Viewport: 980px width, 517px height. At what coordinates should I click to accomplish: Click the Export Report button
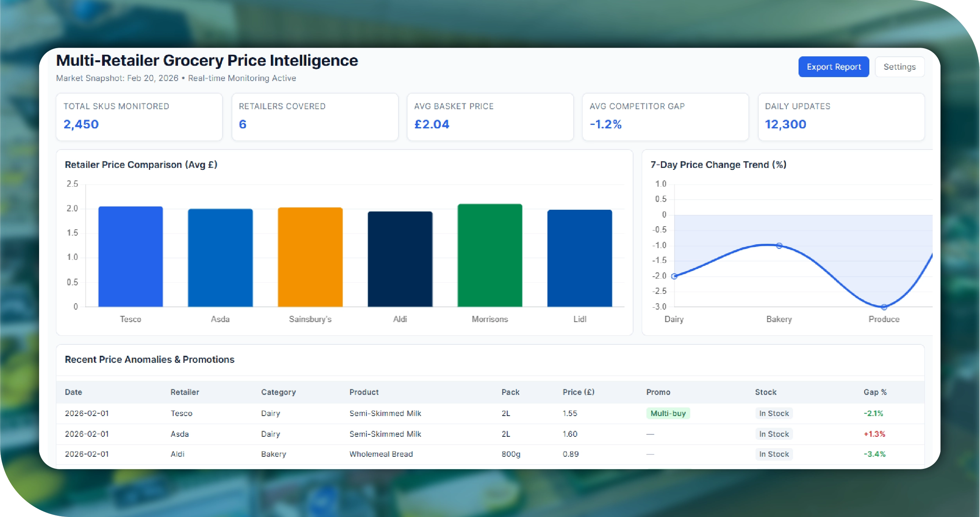(x=833, y=67)
